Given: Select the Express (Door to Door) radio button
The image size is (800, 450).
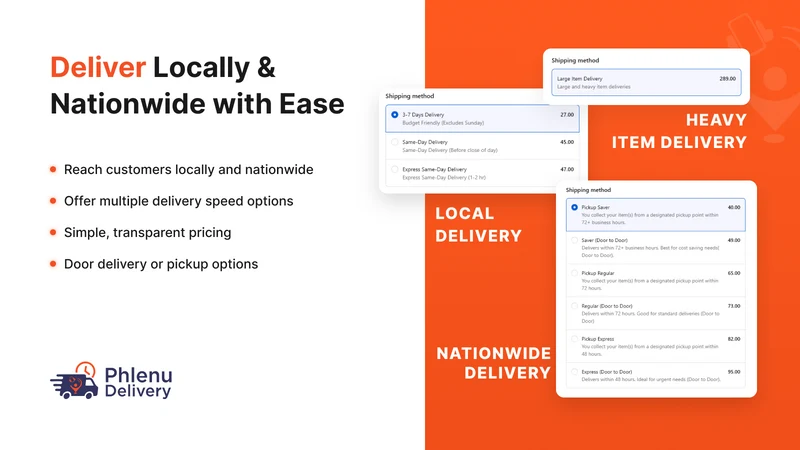Looking at the screenshot, I should (574, 372).
